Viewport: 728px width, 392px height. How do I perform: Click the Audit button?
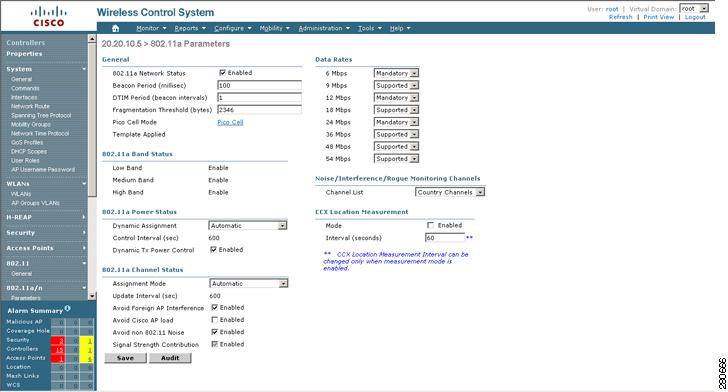[170, 358]
